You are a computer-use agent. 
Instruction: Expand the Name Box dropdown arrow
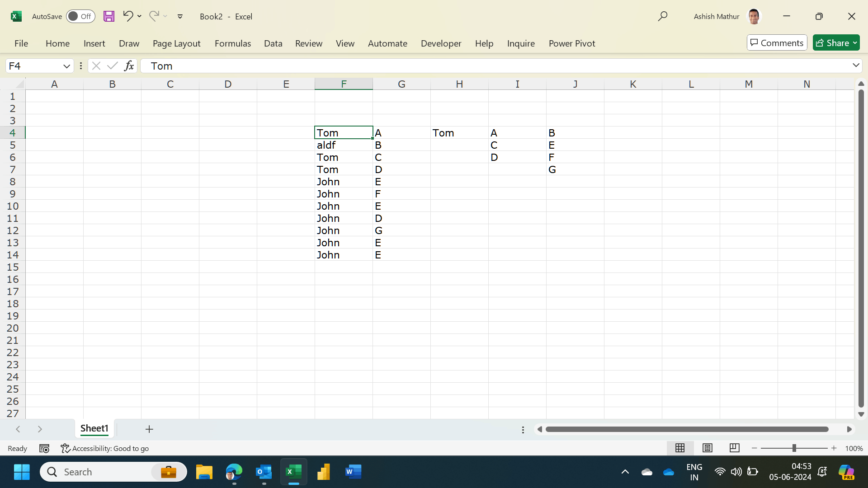pos(66,66)
